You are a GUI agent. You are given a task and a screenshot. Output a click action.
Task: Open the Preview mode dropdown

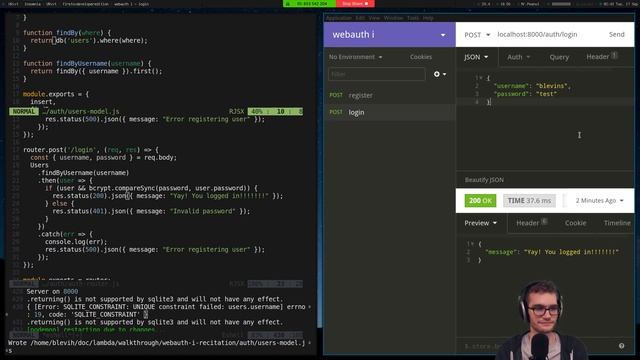[x=480, y=223]
